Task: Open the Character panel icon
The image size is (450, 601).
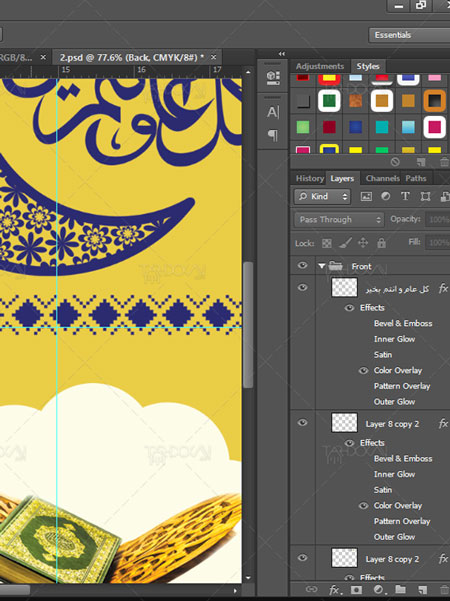Action: coord(273,112)
